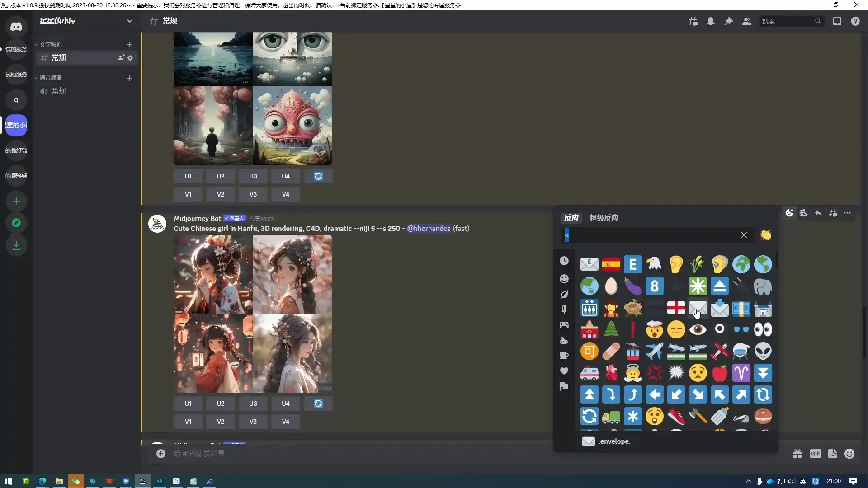
Task: Select the 反应 tab
Action: coord(571,218)
